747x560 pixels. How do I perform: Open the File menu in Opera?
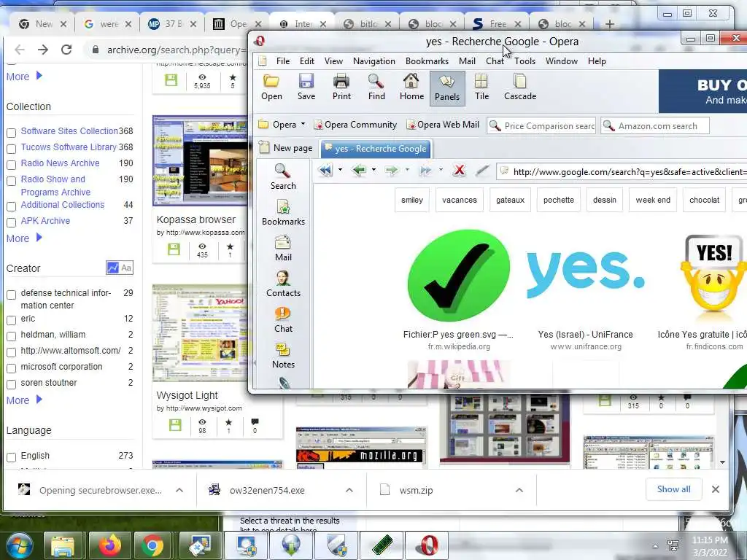point(283,61)
